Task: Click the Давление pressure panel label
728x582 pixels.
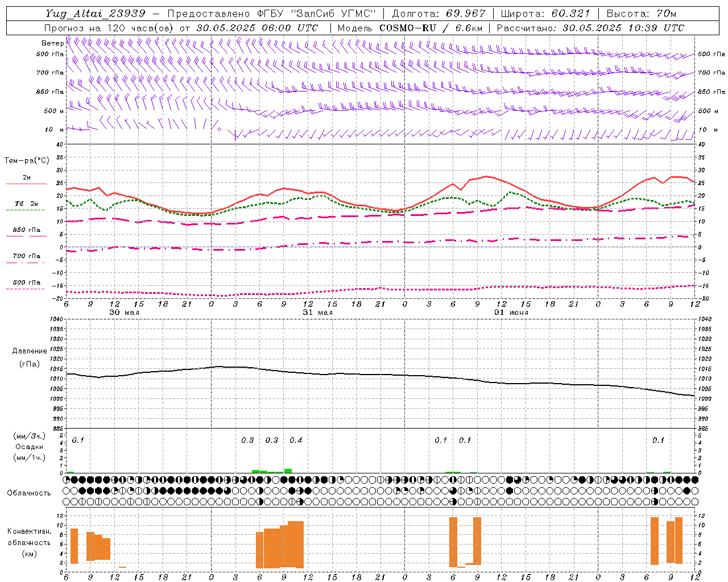Action: click(30, 351)
